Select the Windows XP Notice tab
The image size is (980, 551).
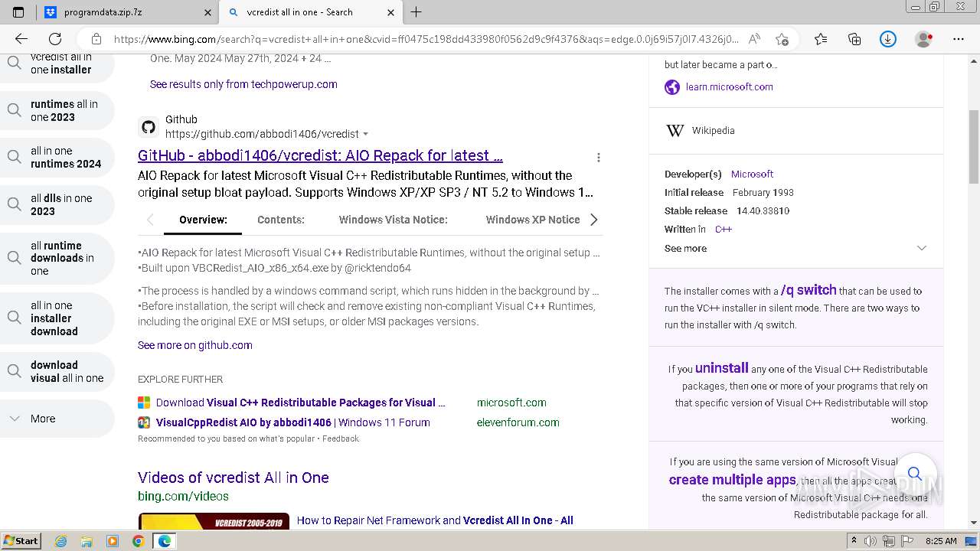tap(533, 220)
